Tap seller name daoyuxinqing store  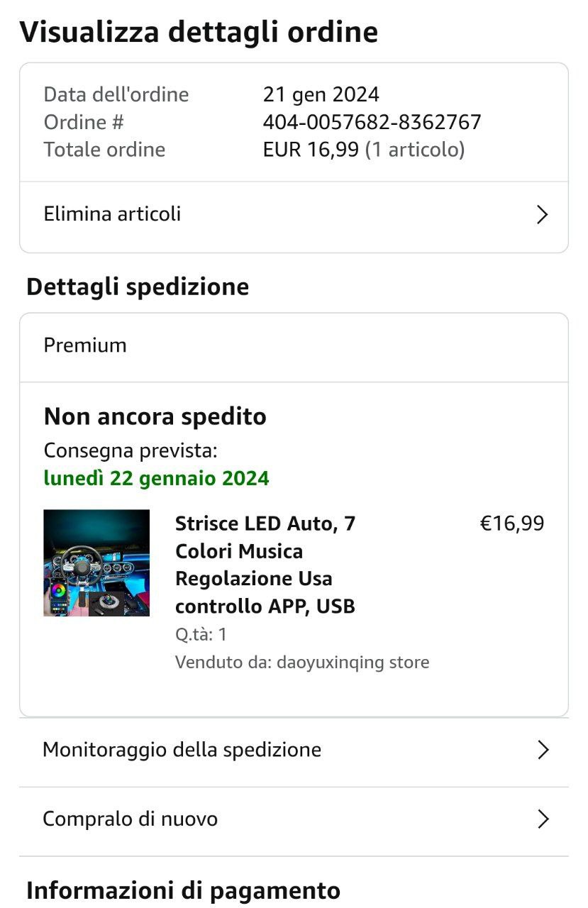click(x=353, y=663)
